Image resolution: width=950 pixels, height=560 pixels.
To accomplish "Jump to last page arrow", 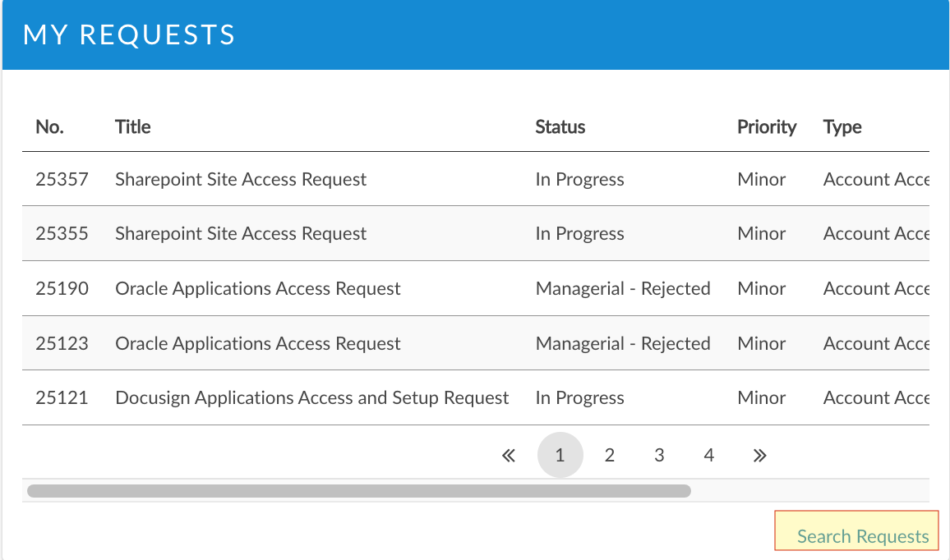I will click(759, 455).
